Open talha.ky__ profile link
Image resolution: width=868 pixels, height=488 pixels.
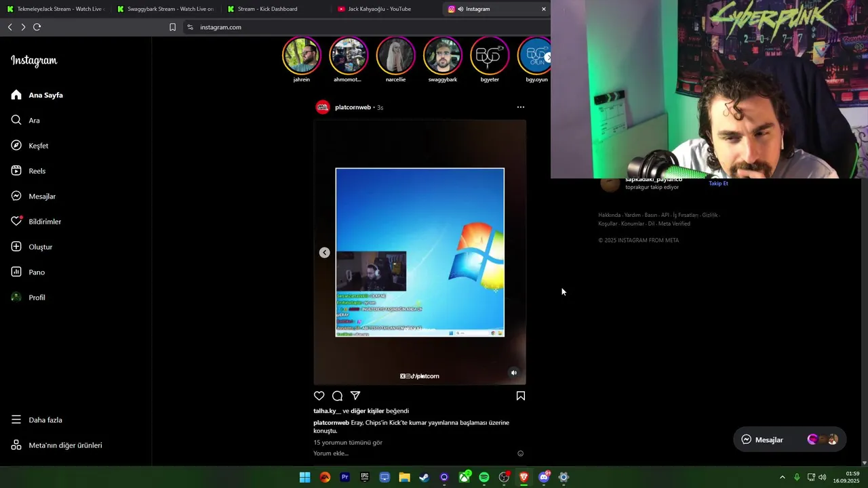coord(327,411)
